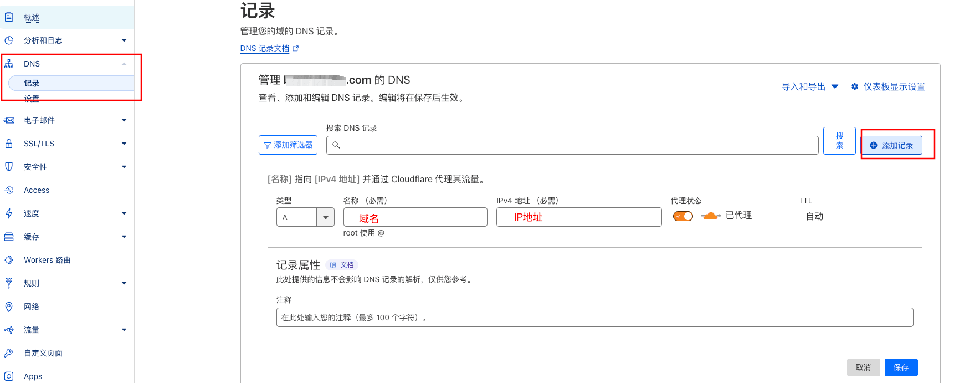Click the Search button
Screen dimensions: 980x383
click(839, 141)
